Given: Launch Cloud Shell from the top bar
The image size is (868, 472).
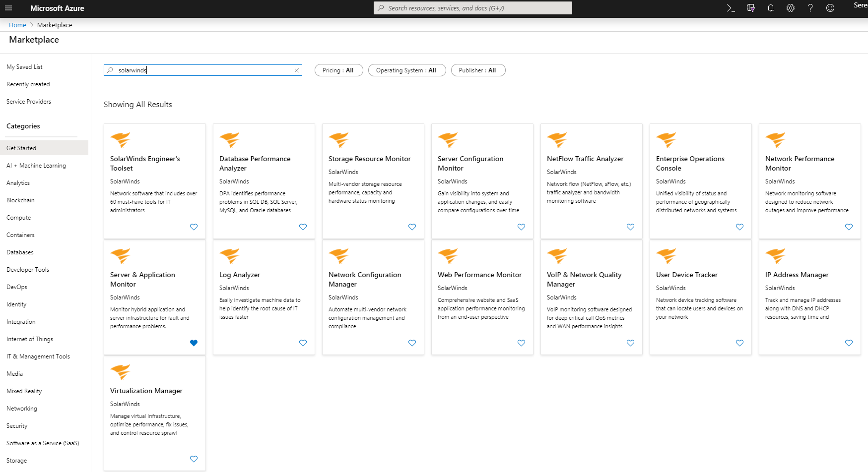Looking at the screenshot, I should 731,8.
